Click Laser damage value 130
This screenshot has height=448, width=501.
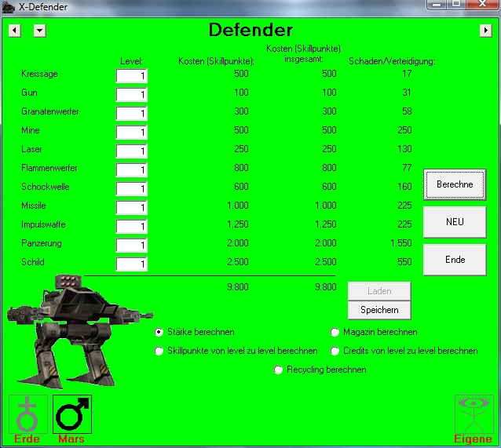[x=404, y=149]
